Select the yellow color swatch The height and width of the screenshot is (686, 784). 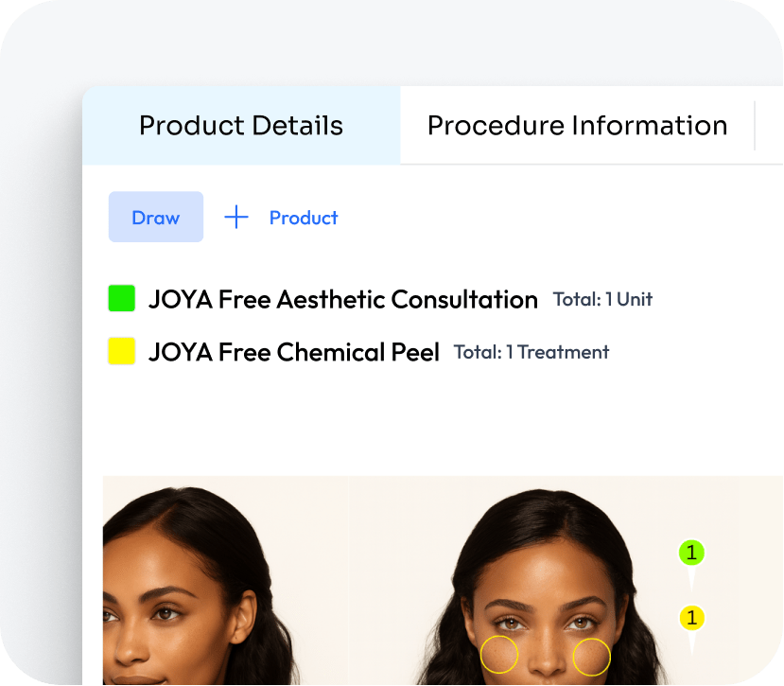(122, 352)
